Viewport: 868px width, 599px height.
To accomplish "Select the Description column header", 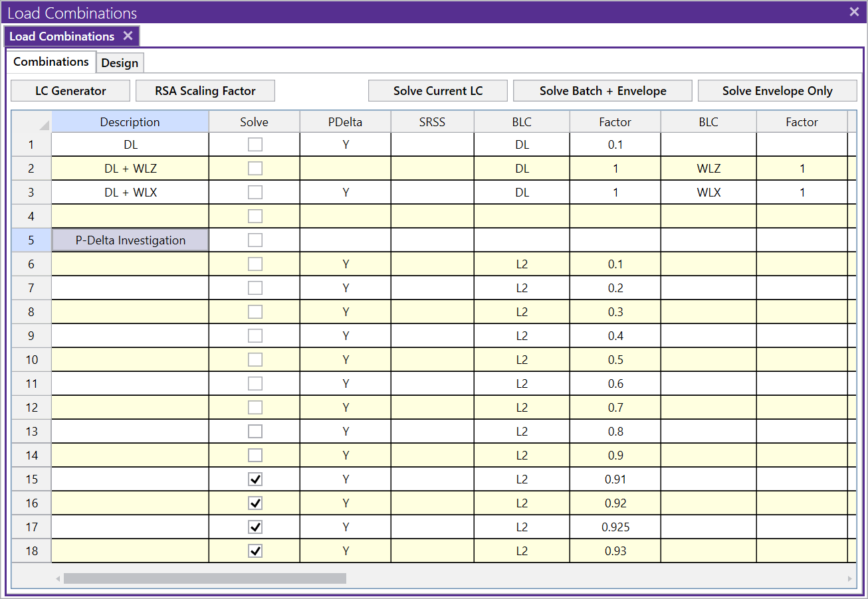I will (130, 122).
